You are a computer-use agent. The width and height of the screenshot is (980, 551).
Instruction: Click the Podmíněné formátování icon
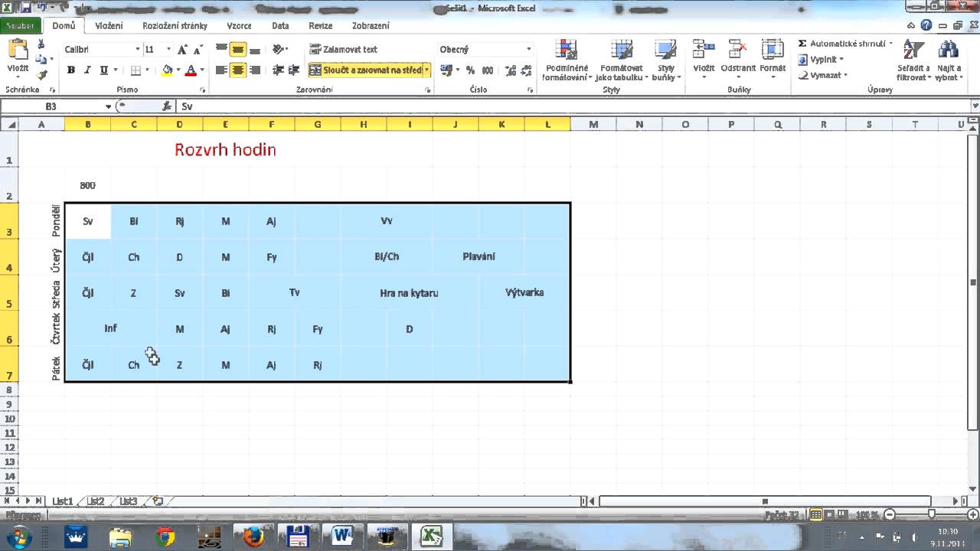(x=567, y=50)
